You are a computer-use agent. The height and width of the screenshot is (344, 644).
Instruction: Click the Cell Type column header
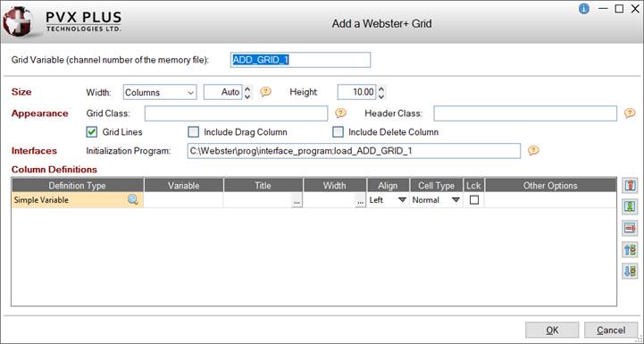(436, 185)
